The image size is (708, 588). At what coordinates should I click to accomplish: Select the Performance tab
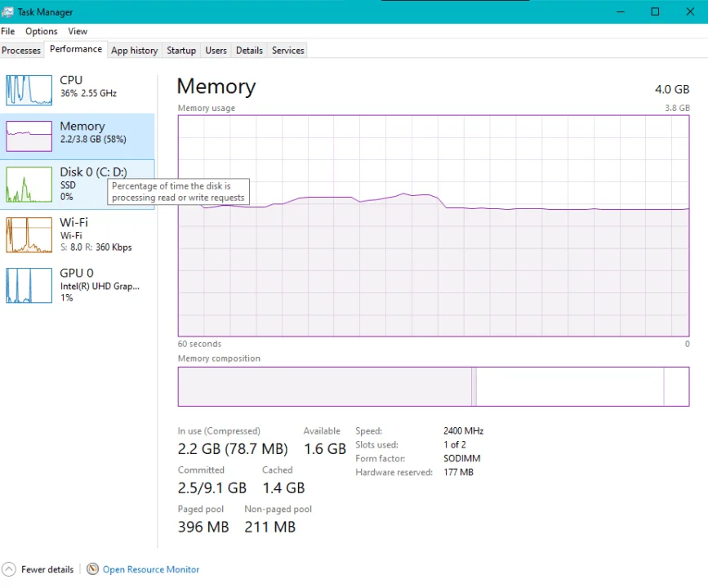(76, 49)
